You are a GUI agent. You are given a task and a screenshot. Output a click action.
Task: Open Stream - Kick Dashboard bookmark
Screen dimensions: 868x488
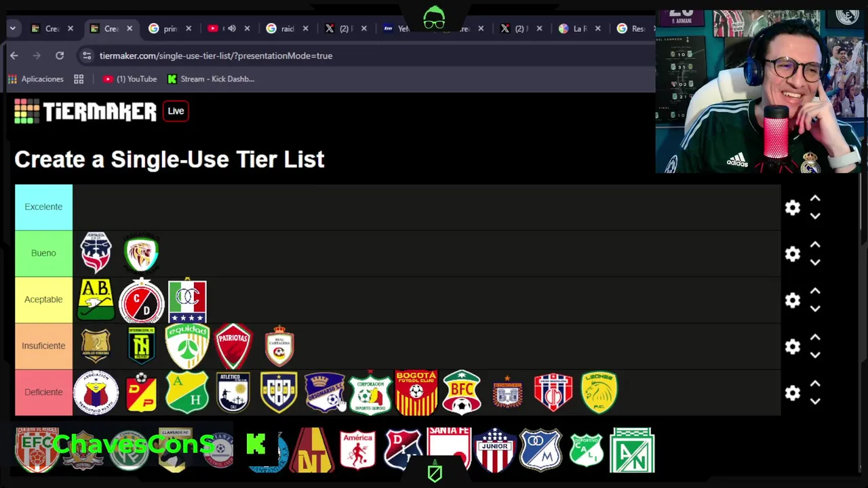pos(211,79)
